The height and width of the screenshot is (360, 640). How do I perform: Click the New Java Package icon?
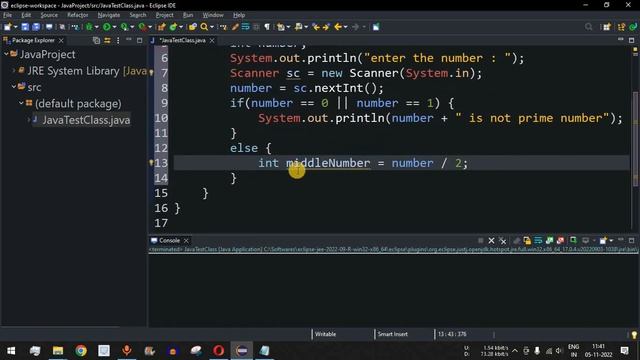[x=162, y=27]
